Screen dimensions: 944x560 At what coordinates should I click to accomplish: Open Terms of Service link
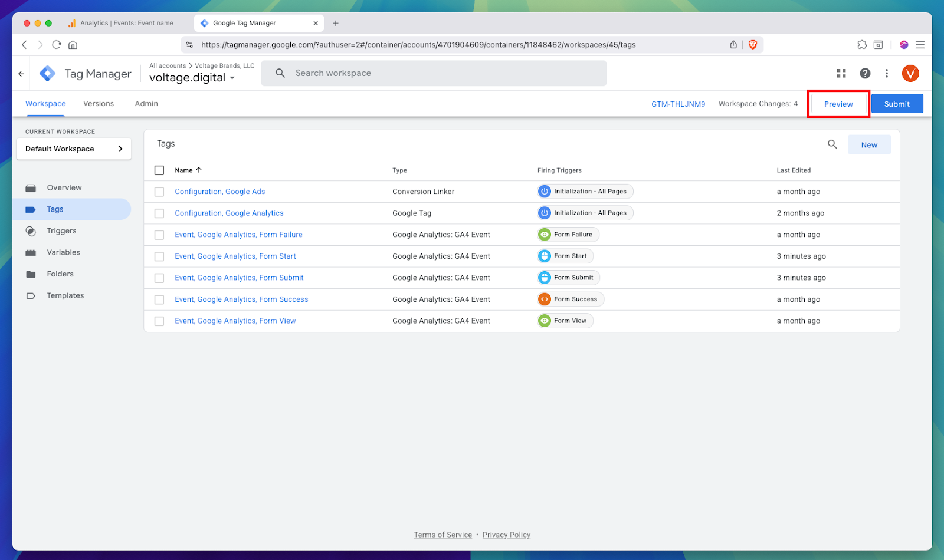click(x=442, y=535)
